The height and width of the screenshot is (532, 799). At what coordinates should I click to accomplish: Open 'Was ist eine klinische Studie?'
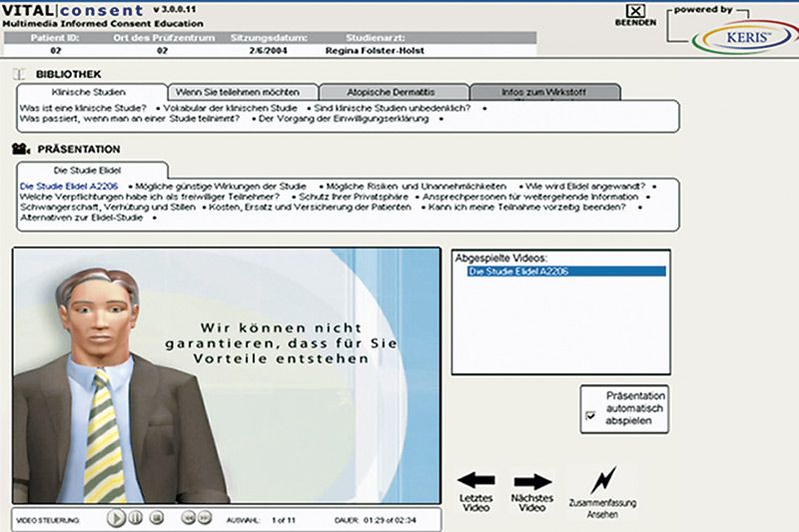83,108
